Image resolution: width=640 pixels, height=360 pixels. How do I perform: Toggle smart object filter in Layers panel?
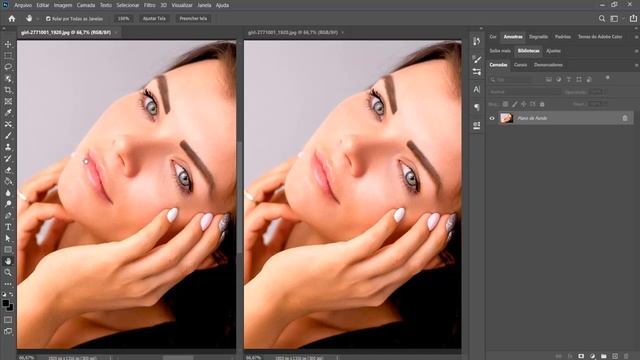[x=589, y=80]
